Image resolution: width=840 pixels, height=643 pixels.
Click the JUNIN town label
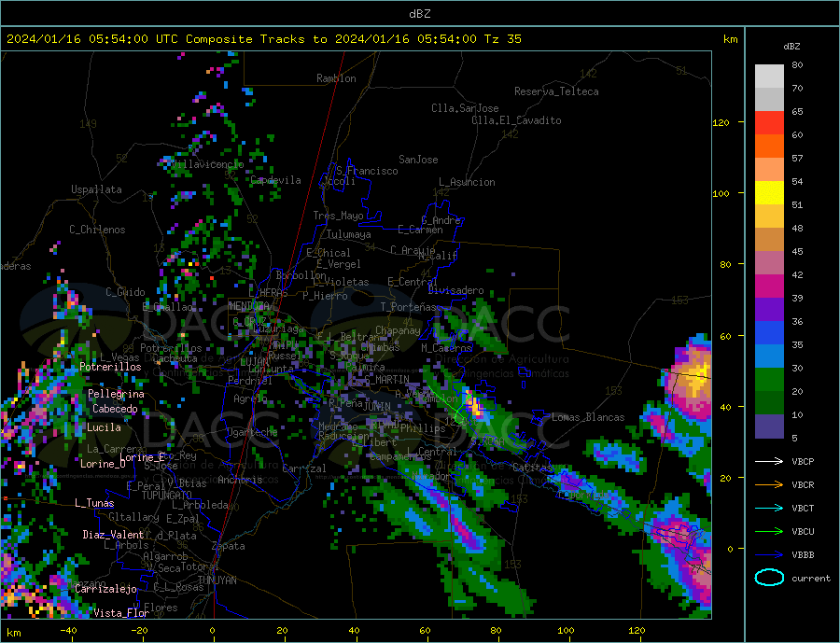click(x=378, y=407)
